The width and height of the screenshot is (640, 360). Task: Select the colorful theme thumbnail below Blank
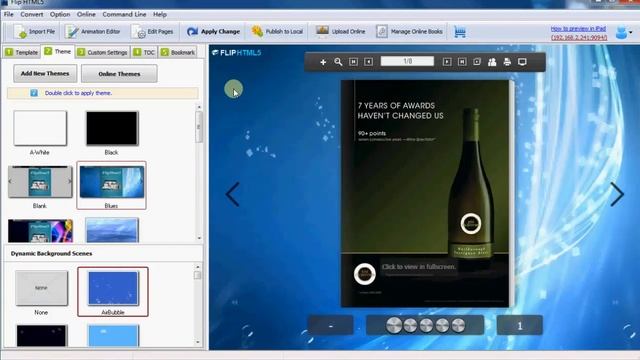[40, 231]
